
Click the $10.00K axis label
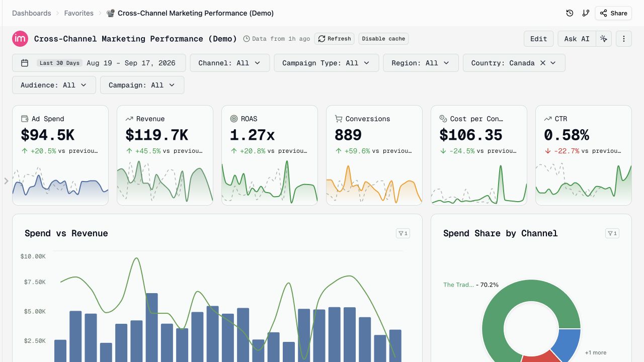[33, 256]
